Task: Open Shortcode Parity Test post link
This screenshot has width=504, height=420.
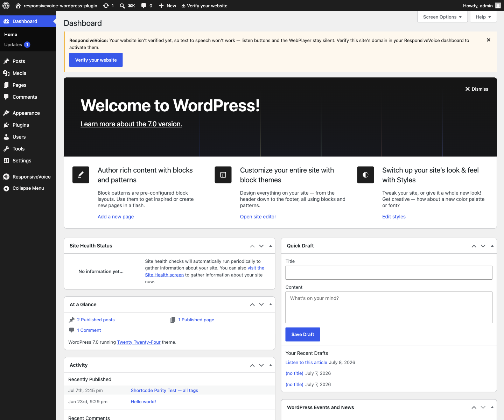Action: [x=164, y=390]
